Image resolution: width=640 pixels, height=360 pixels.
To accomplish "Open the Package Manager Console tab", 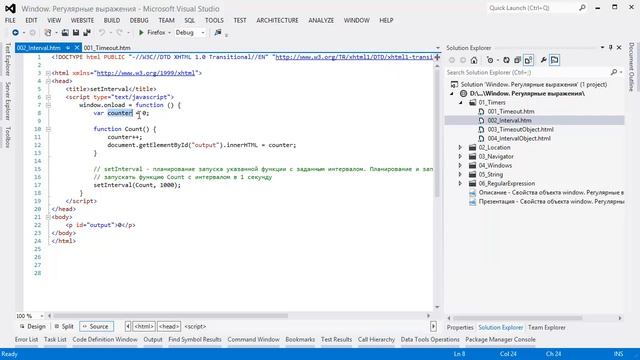I will coord(500,339).
